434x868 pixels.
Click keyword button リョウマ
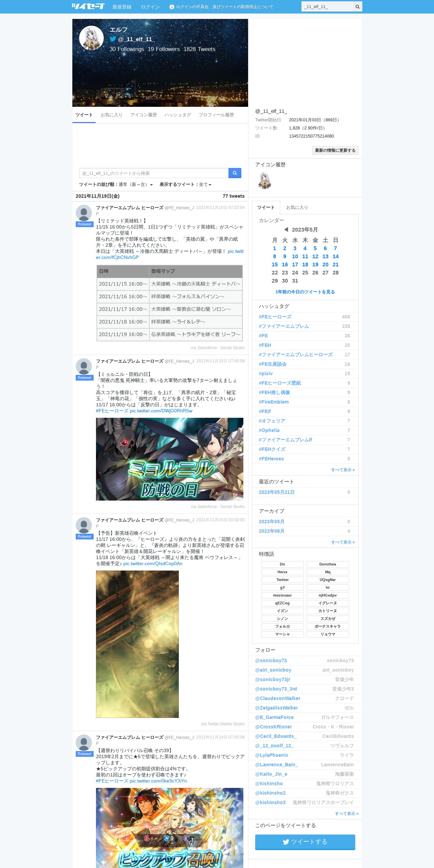pyautogui.click(x=328, y=634)
